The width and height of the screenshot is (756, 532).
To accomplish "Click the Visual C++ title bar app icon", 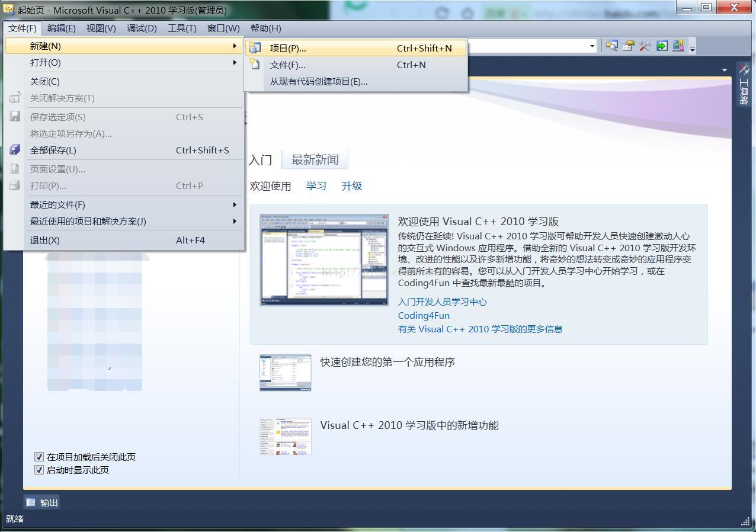I will (9, 9).
